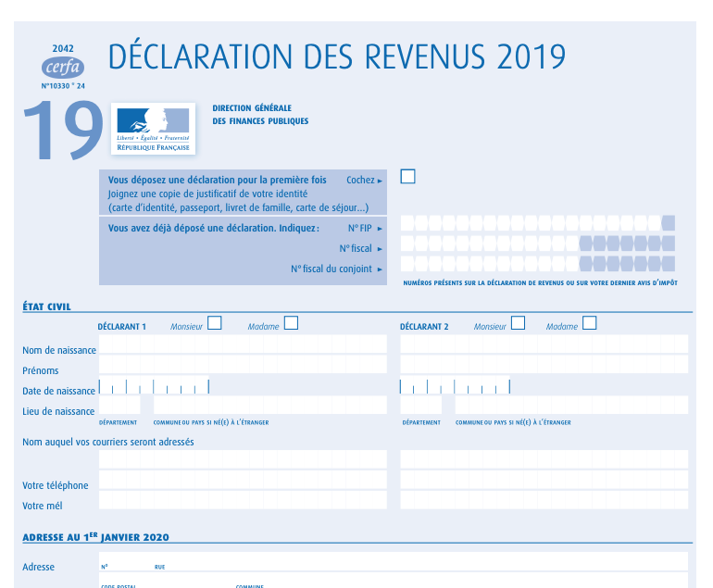
Task: Click Votre téléphone field for Déclarant 2
Action: (x=544, y=480)
